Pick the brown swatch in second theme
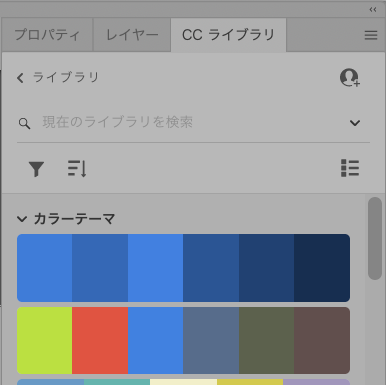Viewport: 386px width, 385px height. pos(322,340)
